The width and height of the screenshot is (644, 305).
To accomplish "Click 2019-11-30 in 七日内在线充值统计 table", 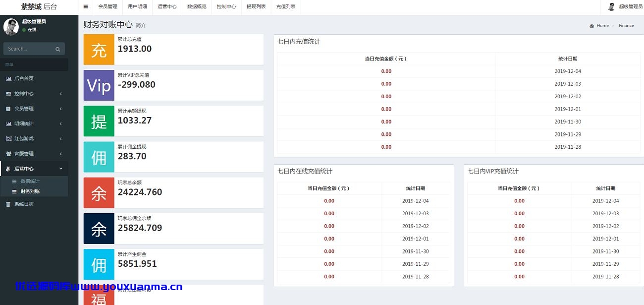I will click(x=416, y=251).
